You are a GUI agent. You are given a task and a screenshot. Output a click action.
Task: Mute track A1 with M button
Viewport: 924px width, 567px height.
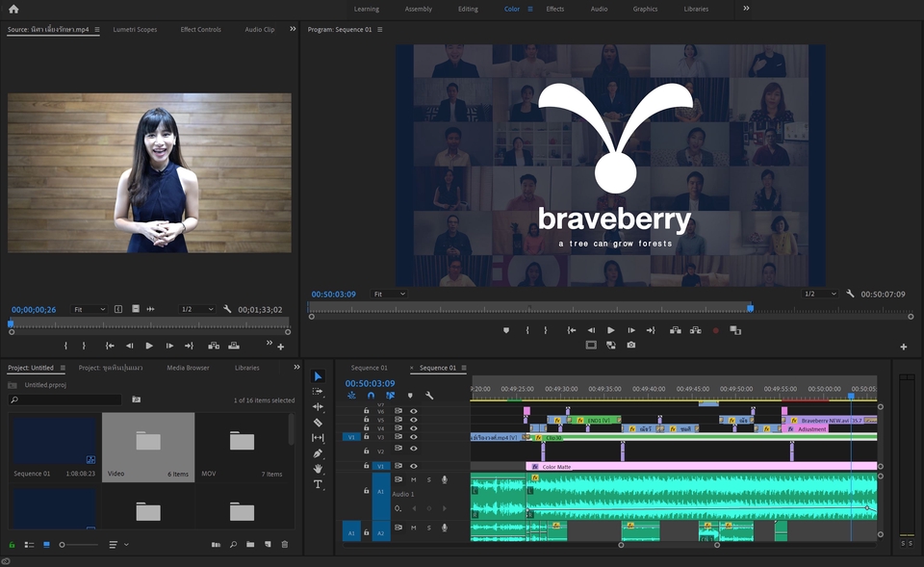(413, 479)
